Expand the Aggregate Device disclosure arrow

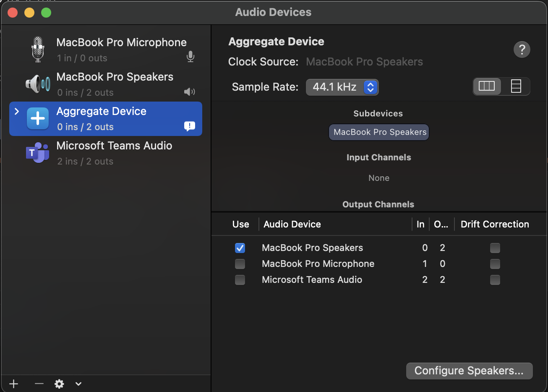click(17, 111)
